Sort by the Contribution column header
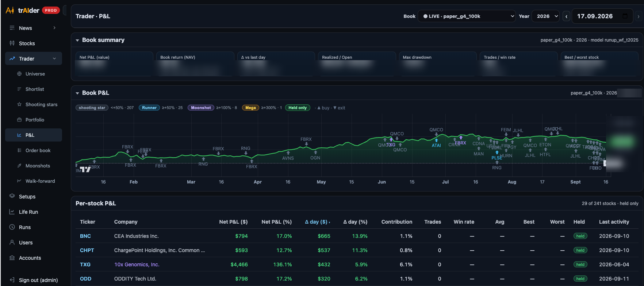 [397, 222]
